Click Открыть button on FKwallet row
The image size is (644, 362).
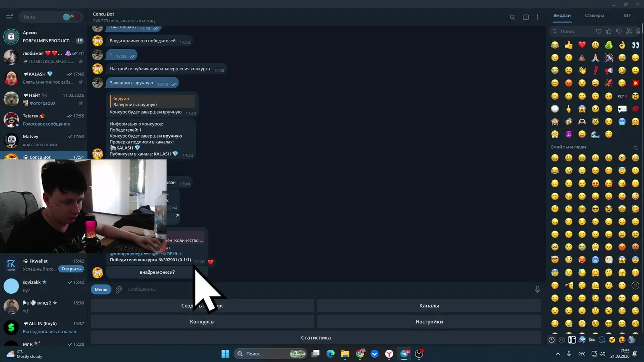pyautogui.click(x=71, y=269)
